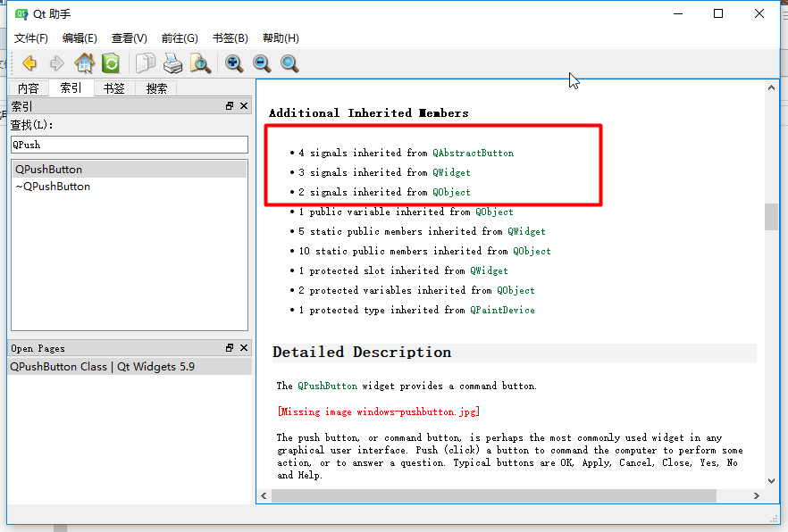Switch to the 搜索 tab
This screenshot has width=788, height=532.
tap(156, 88)
